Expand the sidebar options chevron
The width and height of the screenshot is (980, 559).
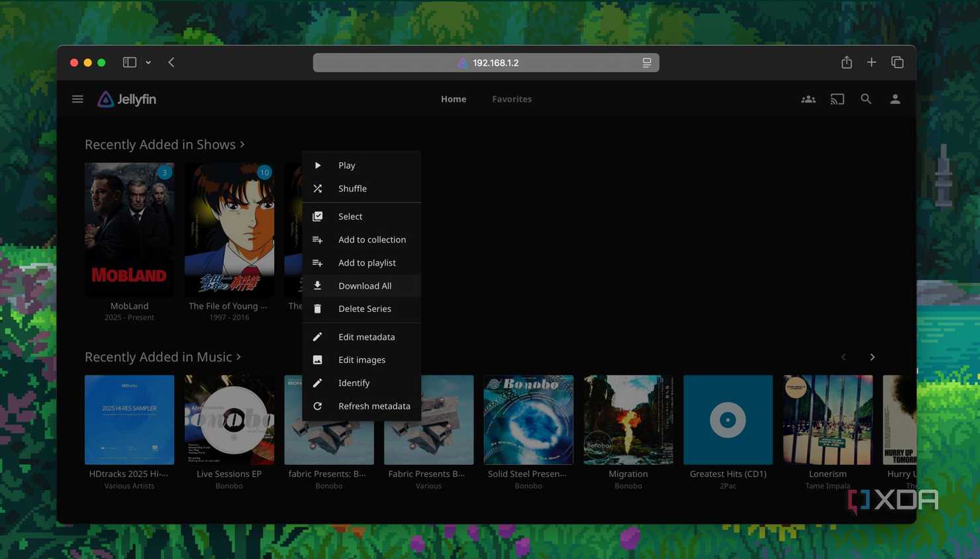click(x=148, y=62)
